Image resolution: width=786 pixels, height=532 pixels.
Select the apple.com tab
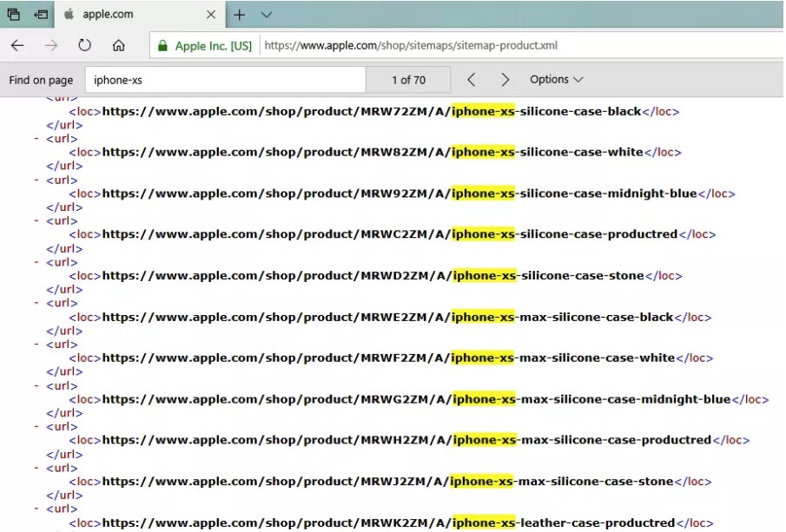click(140, 15)
